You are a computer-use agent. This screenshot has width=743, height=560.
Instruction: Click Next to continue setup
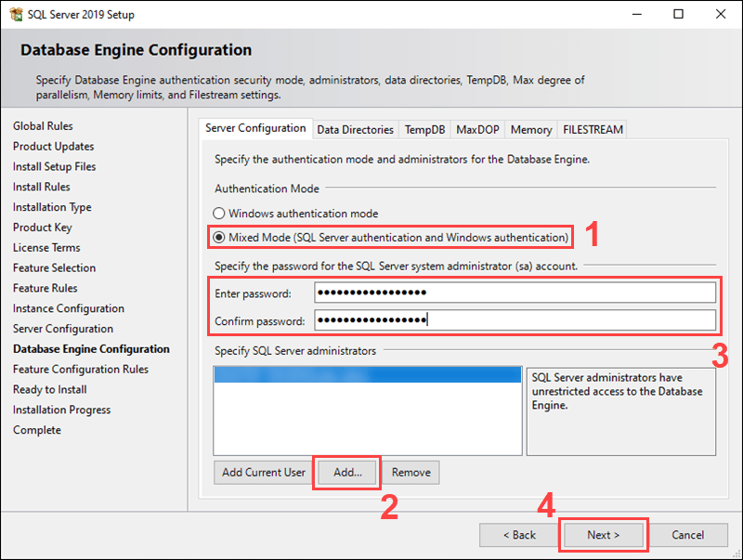click(603, 535)
